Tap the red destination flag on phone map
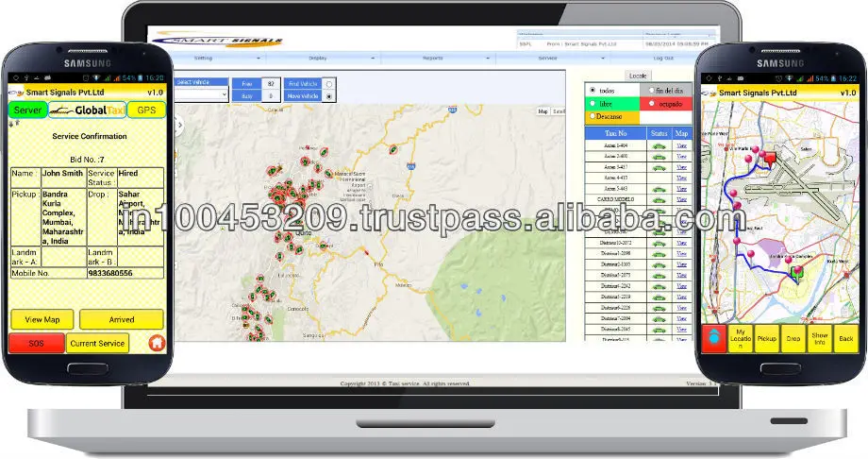Viewport: 868px width, 459px height. click(770, 159)
